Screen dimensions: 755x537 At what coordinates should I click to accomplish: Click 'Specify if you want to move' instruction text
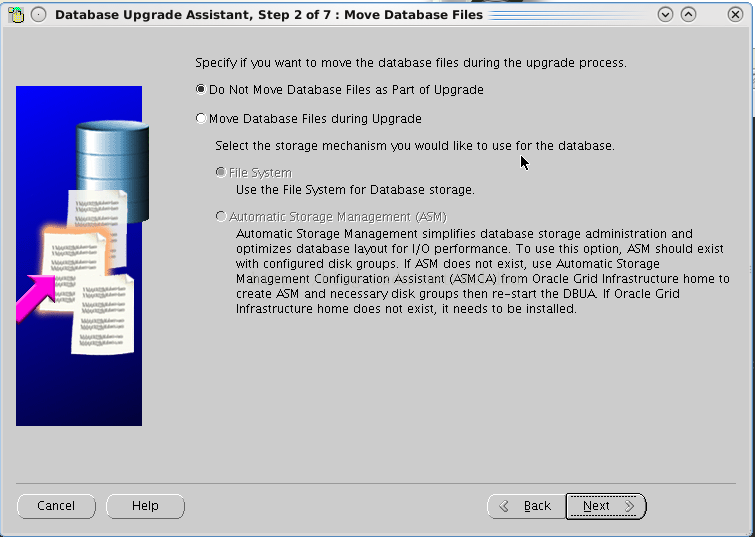coord(411,63)
